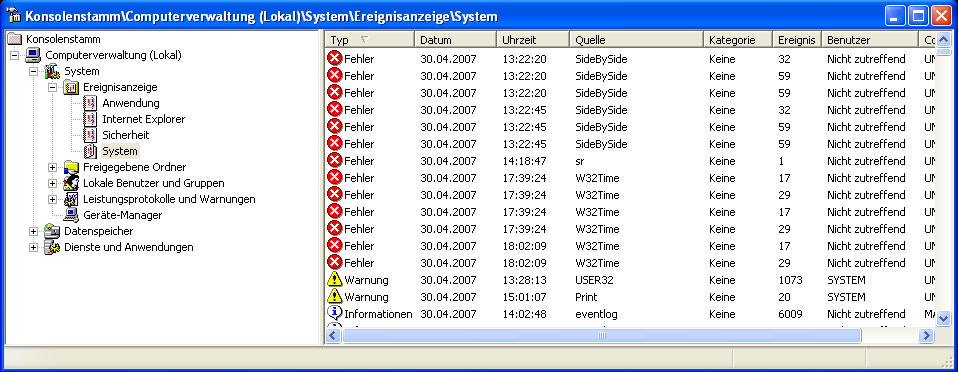958x372 pixels.
Task: Sort by the Typ column header
Action: point(370,40)
